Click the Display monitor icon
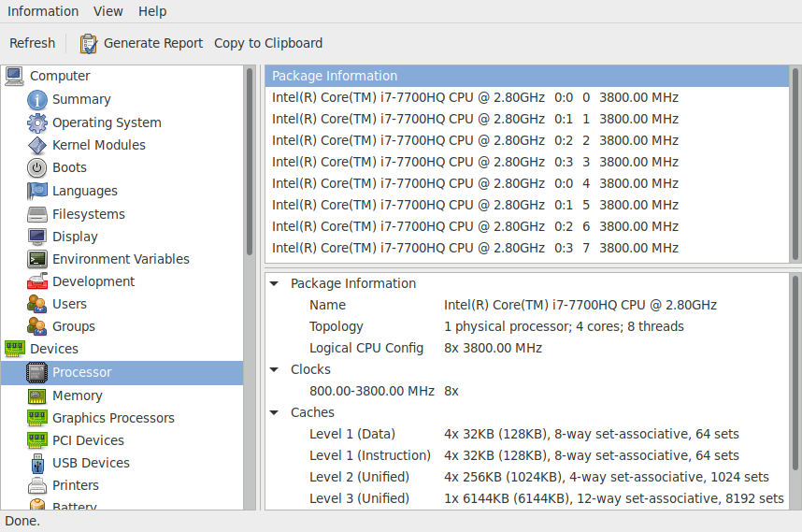The height and width of the screenshot is (532, 802). click(36, 237)
